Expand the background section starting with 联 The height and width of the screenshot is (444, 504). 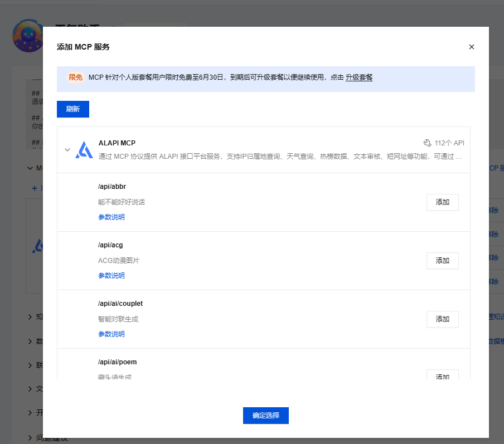(30, 365)
